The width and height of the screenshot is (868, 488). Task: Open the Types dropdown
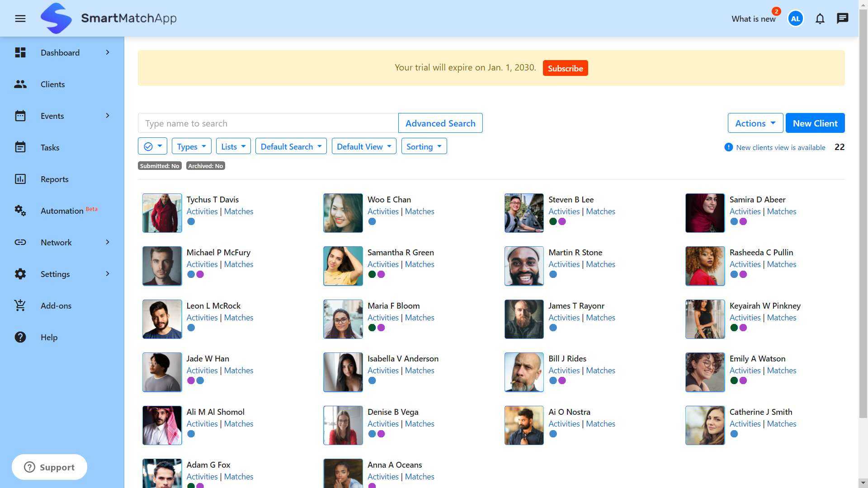(x=191, y=146)
